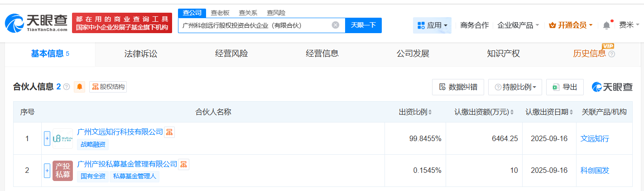Open equity structure icon beside 广州产投私募基金管理有限公司
Viewport: 644px width, 191px height.
(183, 164)
